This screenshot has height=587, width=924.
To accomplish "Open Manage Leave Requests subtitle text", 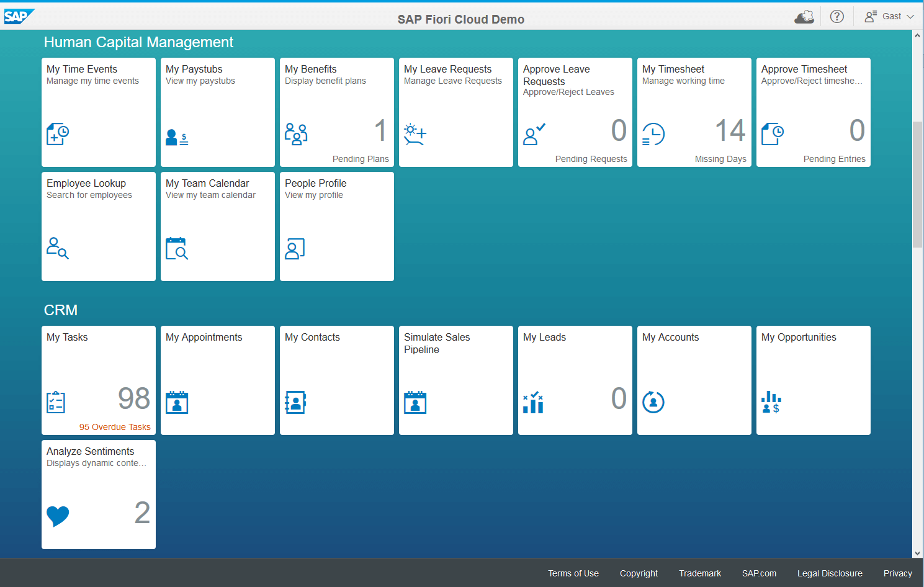I will [453, 81].
